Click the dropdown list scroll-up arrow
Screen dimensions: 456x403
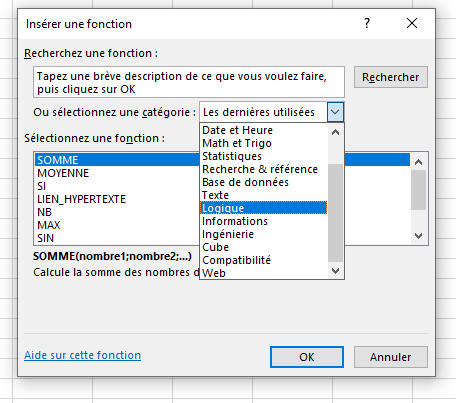(335, 132)
